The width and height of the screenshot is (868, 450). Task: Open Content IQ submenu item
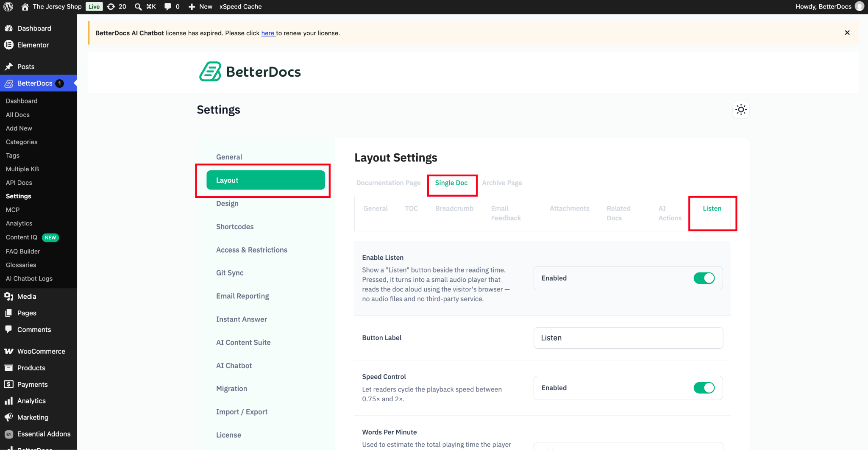(x=22, y=237)
